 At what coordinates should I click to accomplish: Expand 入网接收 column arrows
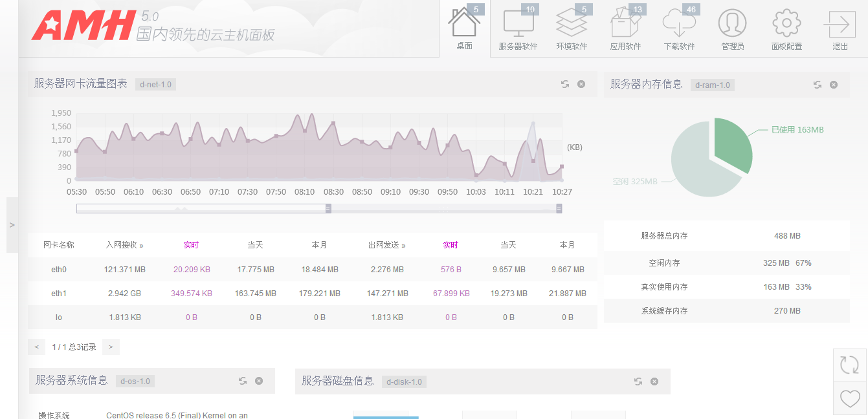pyautogui.click(x=142, y=246)
